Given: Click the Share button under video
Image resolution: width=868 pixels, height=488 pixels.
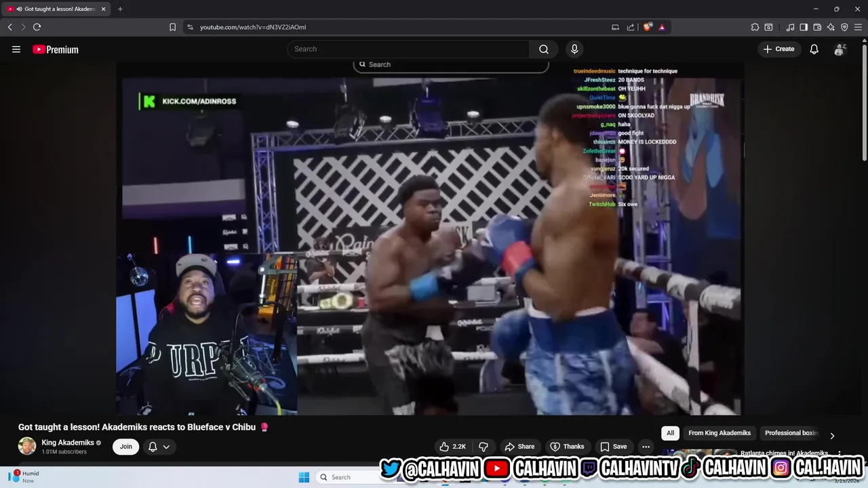Looking at the screenshot, I should click(x=519, y=447).
